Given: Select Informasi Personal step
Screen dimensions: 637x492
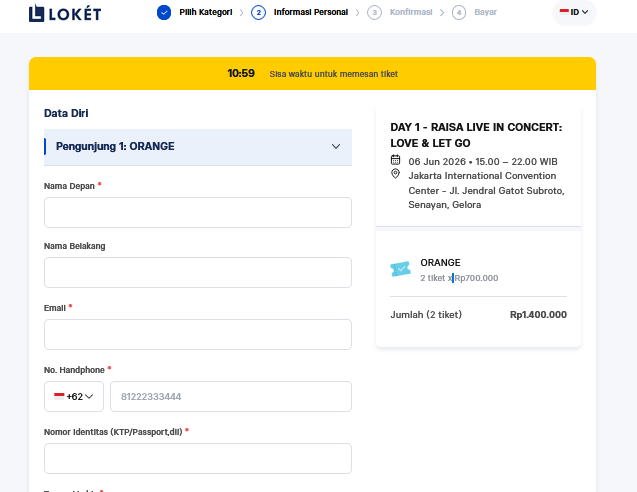Looking at the screenshot, I should click(x=311, y=12).
